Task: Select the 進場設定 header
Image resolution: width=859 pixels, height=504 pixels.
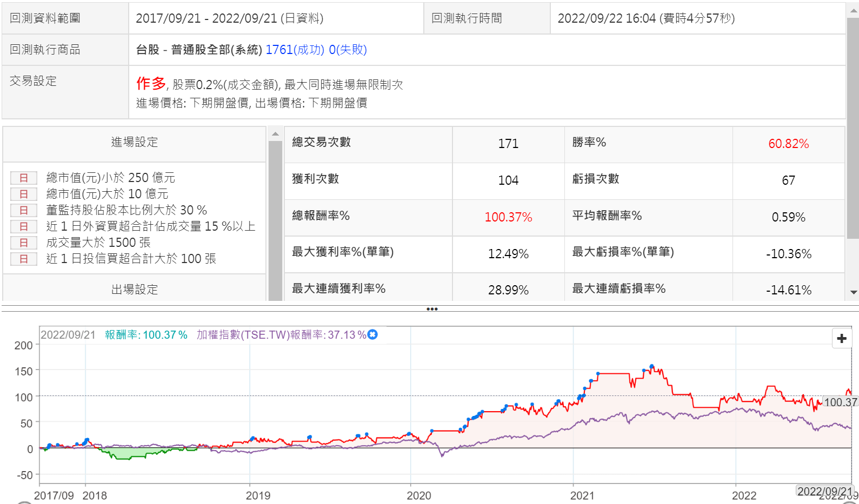Action: [x=135, y=142]
